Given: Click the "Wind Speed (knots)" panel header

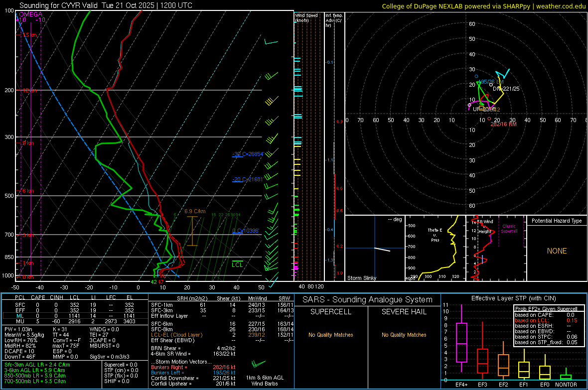Looking at the screenshot, I should [x=306, y=18].
